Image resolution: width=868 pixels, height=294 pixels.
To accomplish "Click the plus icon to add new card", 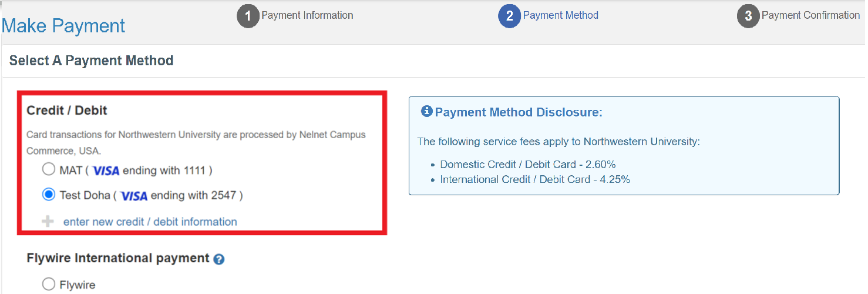I will (48, 222).
